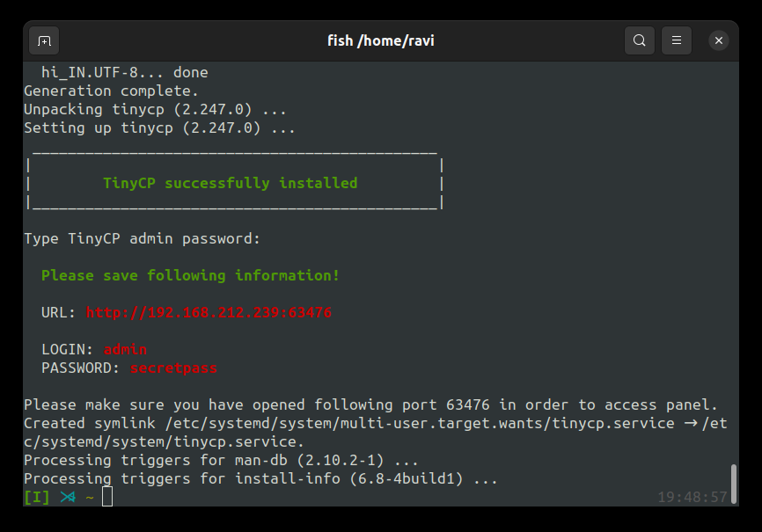762x532 pixels.
Task: Click the 19:48:57 timestamp
Action: point(692,498)
